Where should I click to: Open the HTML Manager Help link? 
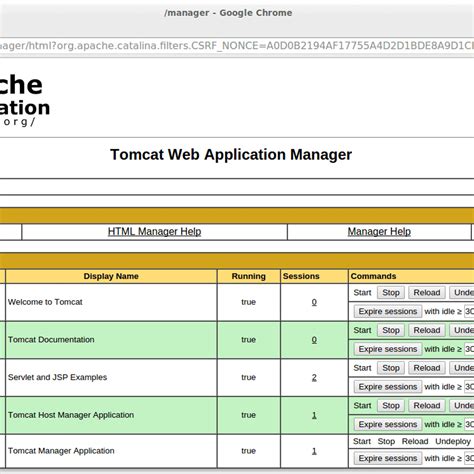coord(154,232)
